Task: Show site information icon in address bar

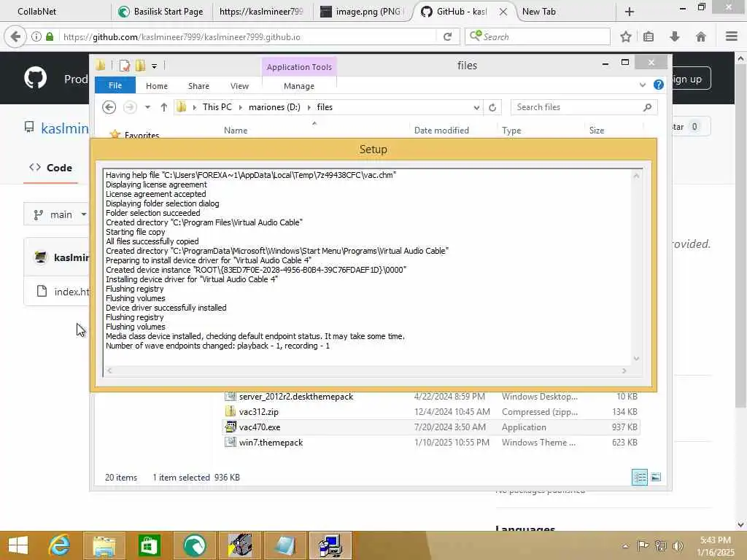Action: tap(36, 36)
